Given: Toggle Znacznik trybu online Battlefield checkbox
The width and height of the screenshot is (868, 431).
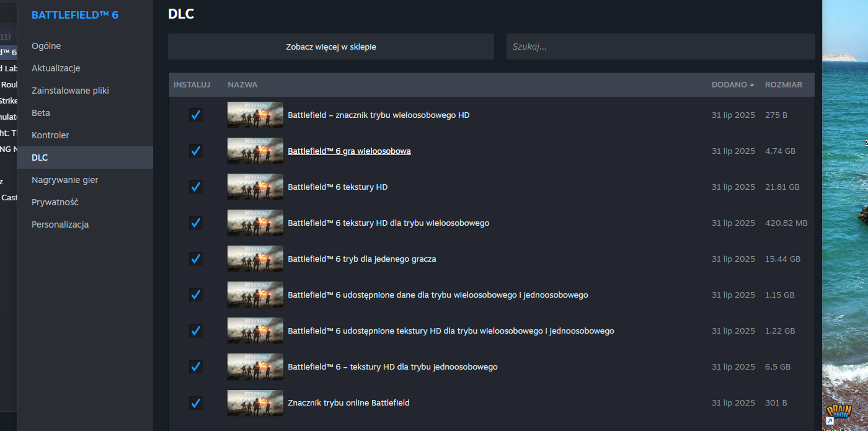Looking at the screenshot, I should tap(196, 402).
